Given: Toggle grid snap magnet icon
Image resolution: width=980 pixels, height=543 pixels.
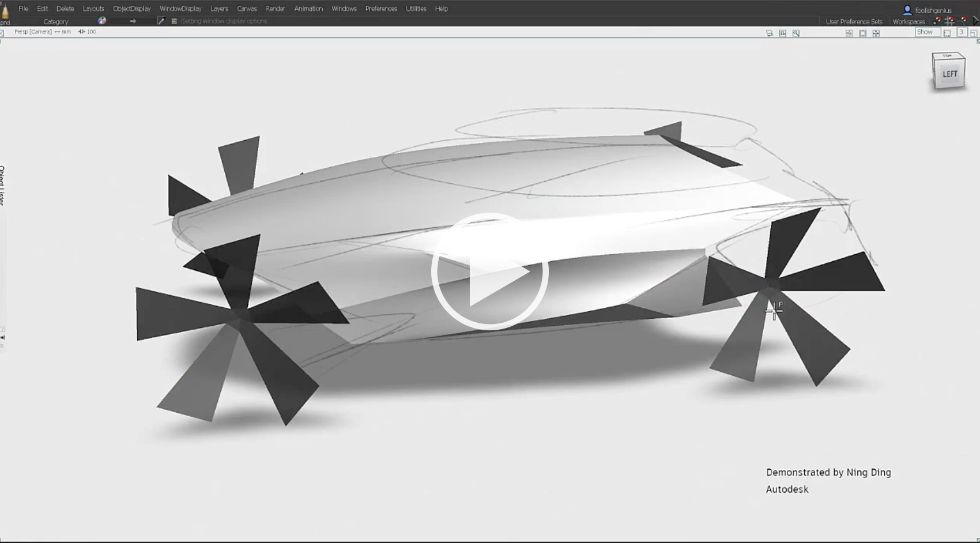Looking at the screenshot, I should tap(949, 21).
